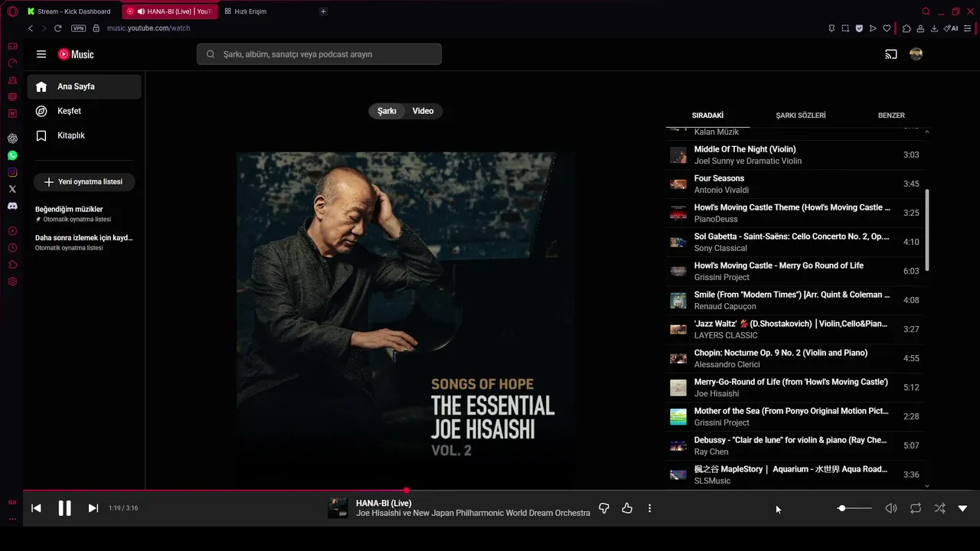
Task: Open the browser tab search magnifier
Action: pyautogui.click(x=926, y=11)
